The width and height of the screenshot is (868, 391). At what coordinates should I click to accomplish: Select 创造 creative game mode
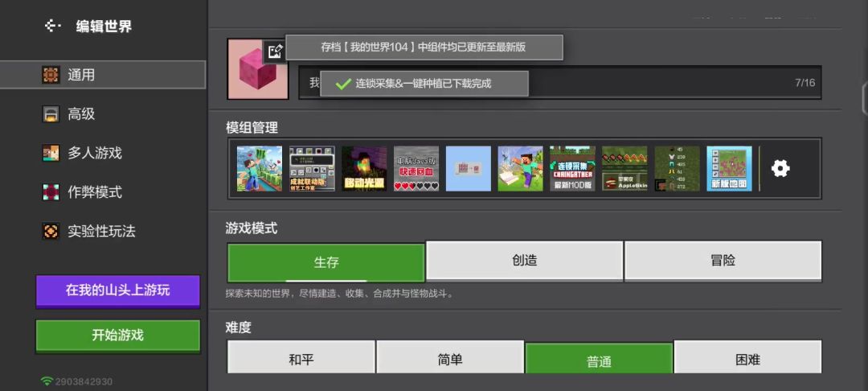tap(525, 261)
